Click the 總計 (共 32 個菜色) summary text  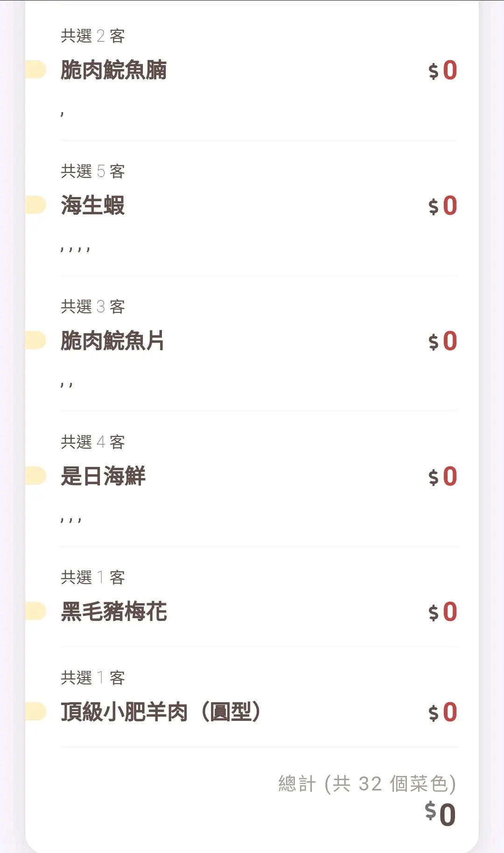(x=367, y=783)
